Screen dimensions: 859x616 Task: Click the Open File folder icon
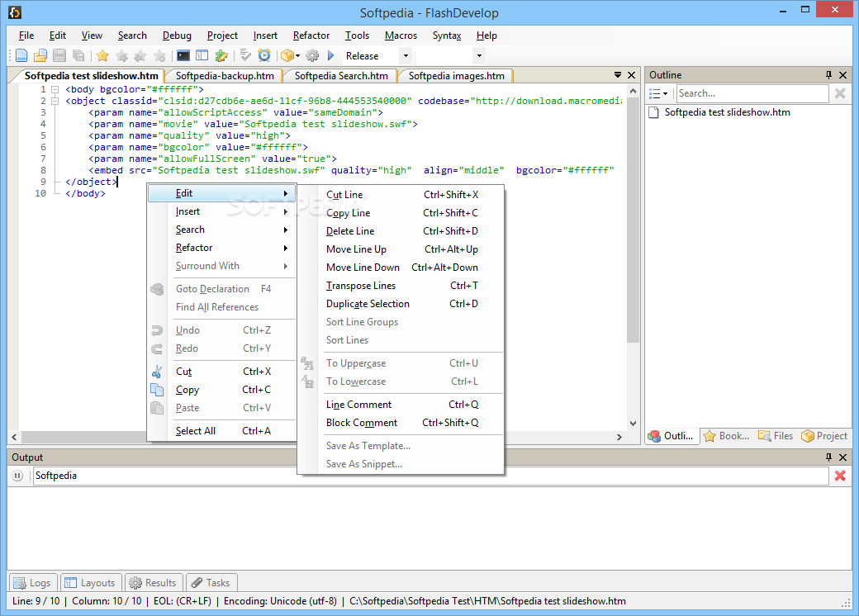point(40,55)
